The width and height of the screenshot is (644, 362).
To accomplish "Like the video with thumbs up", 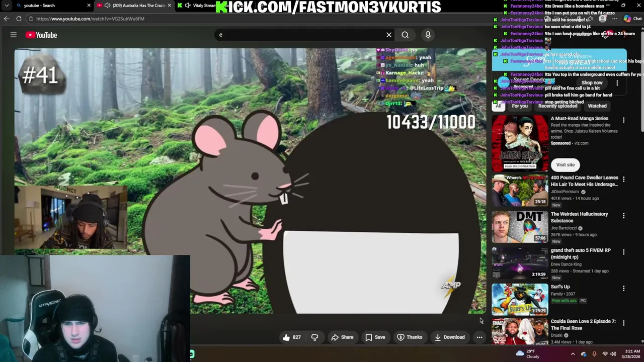I will (x=292, y=337).
